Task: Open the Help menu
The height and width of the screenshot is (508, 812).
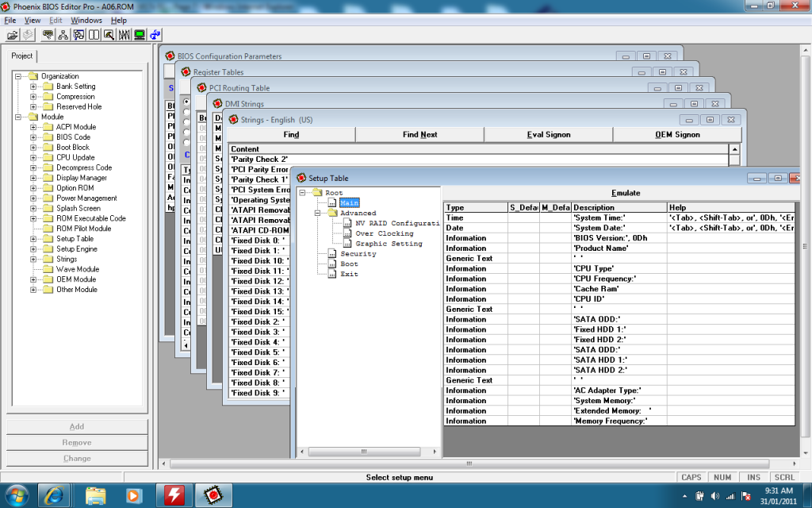Action: pyautogui.click(x=119, y=20)
